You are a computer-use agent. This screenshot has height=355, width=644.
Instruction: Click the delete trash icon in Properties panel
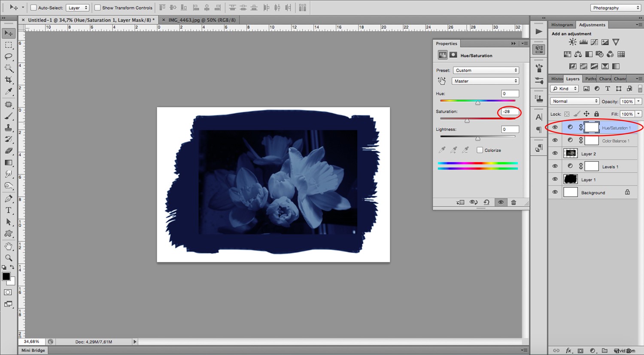(513, 202)
